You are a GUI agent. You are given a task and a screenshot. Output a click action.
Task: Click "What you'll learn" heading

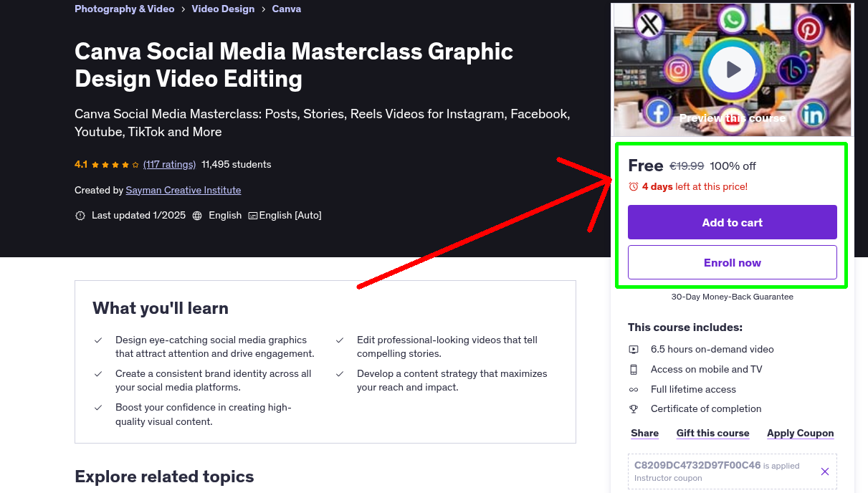point(161,309)
